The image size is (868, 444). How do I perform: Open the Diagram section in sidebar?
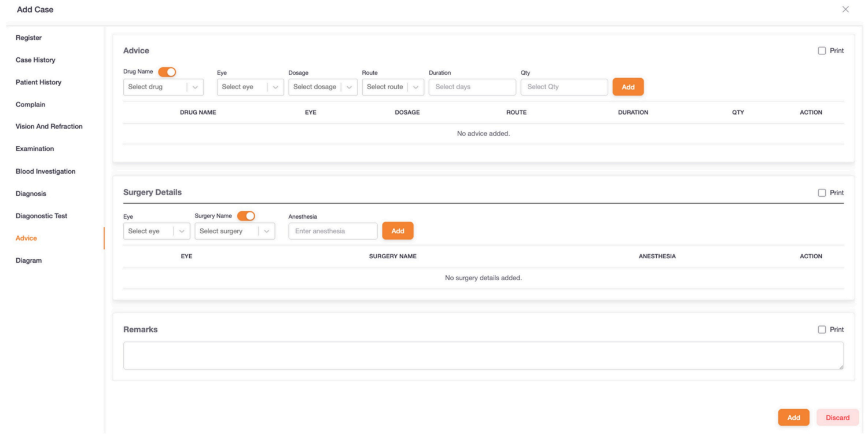coord(28,260)
